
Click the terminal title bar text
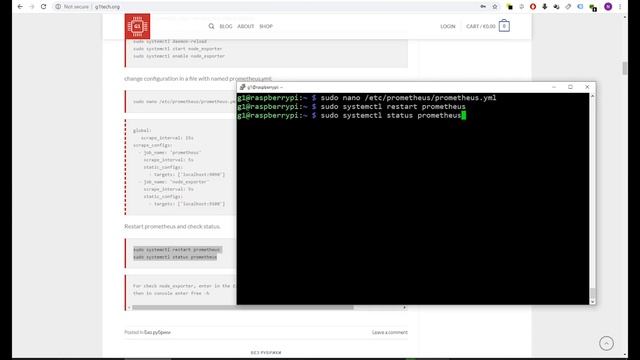pyautogui.click(x=265, y=87)
